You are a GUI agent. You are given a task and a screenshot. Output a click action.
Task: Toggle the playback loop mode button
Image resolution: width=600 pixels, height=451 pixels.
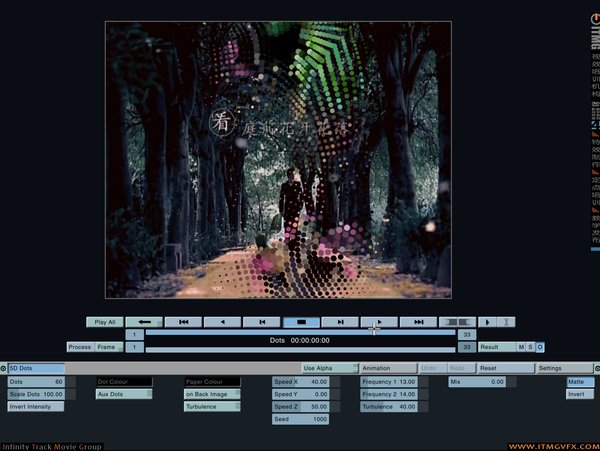pyautogui.click(x=458, y=322)
